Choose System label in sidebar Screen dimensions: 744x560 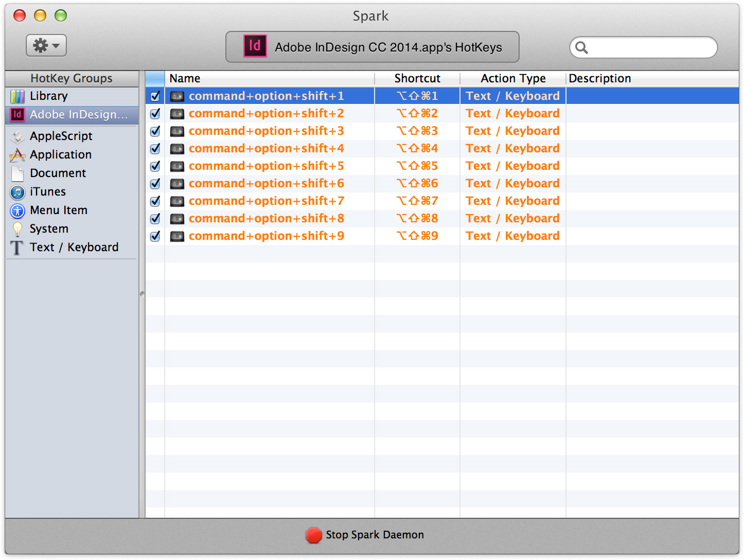click(x=49, y=229)
